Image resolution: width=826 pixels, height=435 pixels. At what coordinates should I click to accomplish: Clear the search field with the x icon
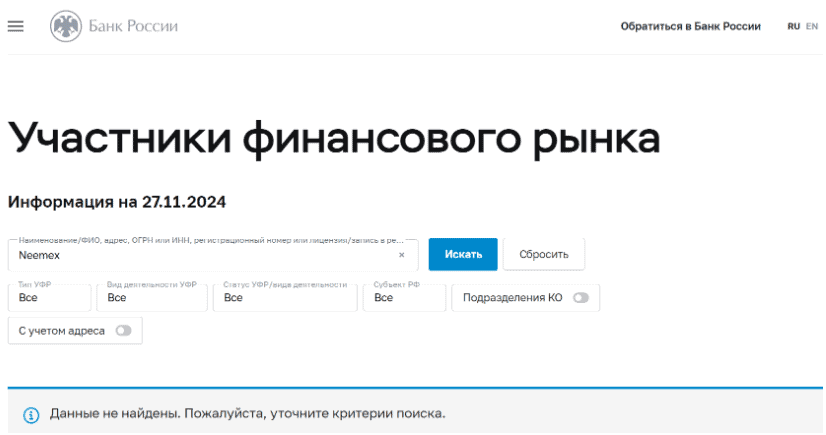pos(401,255)
